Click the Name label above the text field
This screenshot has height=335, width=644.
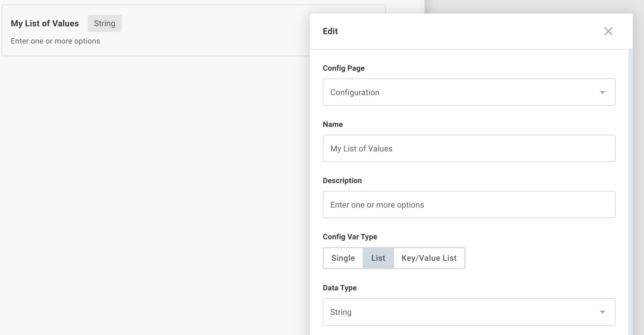pyautogui.click(x=332, y=124)
